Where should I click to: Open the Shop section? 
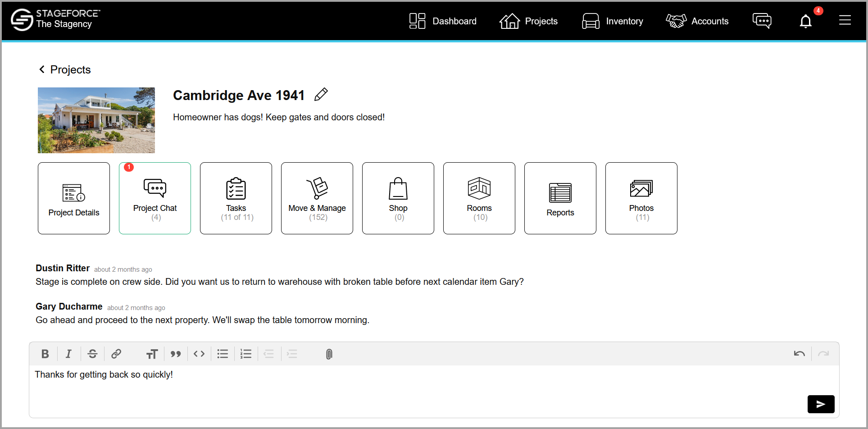click(398, 198)
